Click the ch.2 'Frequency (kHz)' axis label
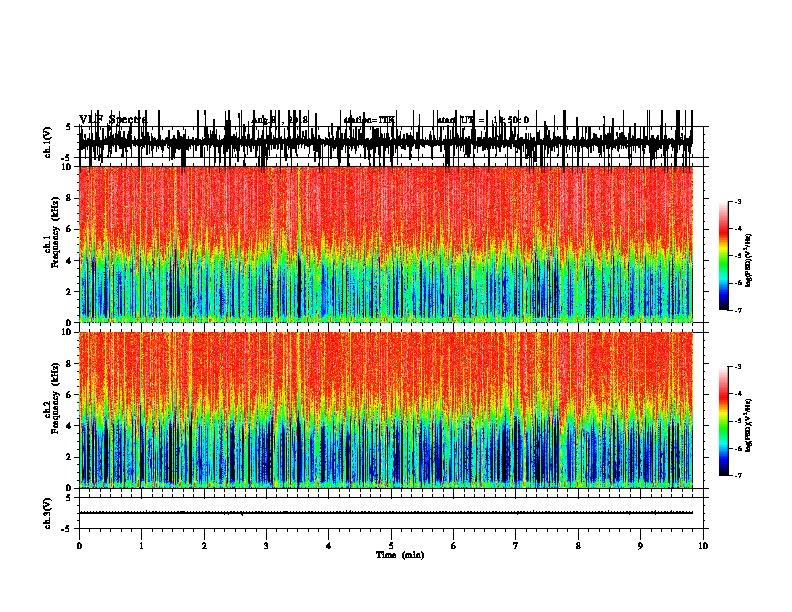The image size is (792, 612). click(55, 398)
